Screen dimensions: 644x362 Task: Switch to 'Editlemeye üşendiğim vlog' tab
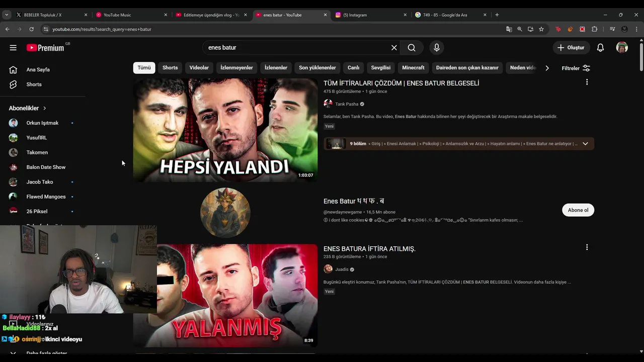pyautogui.click(x=210, y=15)
